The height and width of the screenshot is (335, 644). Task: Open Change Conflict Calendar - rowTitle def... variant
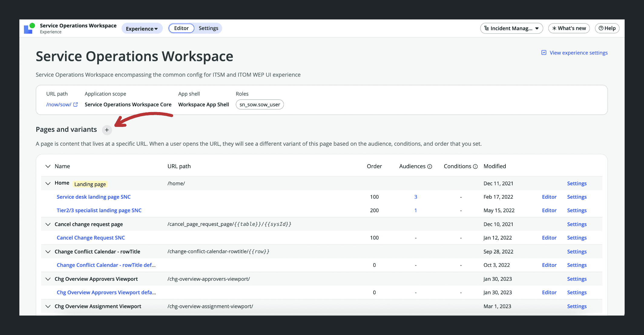pyautogui.click(x=106, y=265)
